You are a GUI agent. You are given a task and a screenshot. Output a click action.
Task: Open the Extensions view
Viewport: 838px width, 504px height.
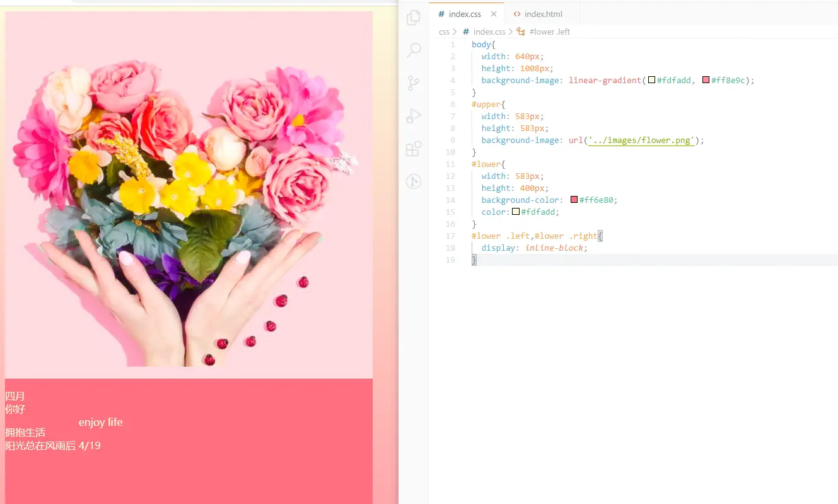coord(414,149)
